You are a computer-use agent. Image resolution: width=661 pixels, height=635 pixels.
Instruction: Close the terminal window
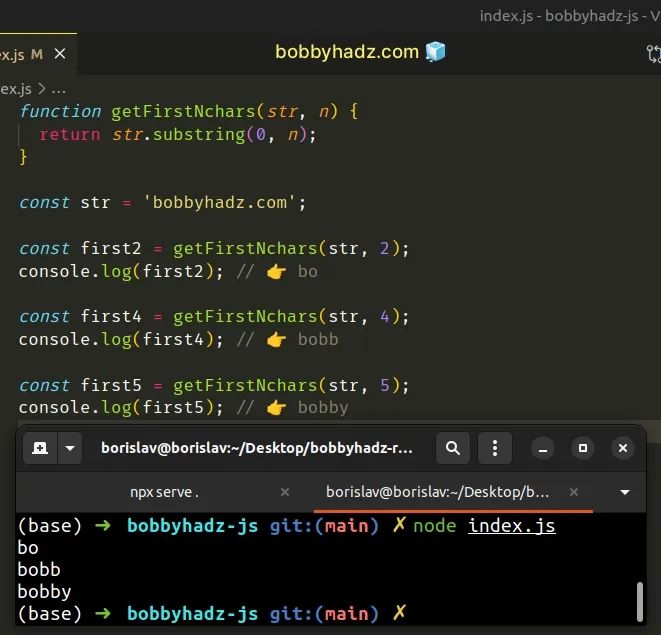[623, 448]
